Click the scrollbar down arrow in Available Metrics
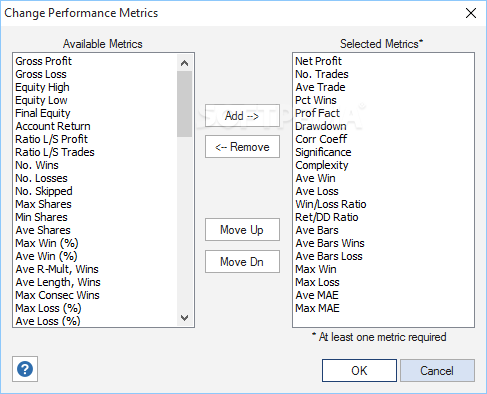The image size is (487, 394). pos(184,318)
